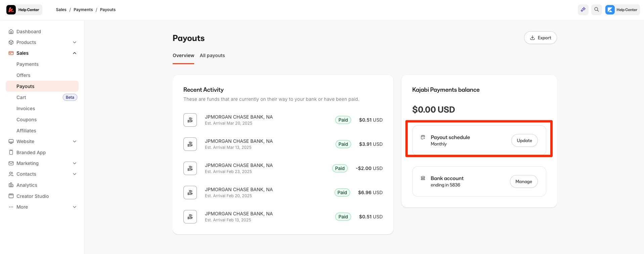Click the Products box icon
This screenshot has height=254, width=644.
coord(11,42)
